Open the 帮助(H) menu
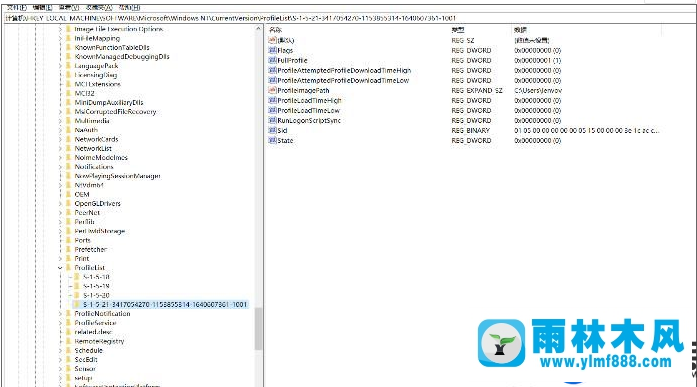 129,8
